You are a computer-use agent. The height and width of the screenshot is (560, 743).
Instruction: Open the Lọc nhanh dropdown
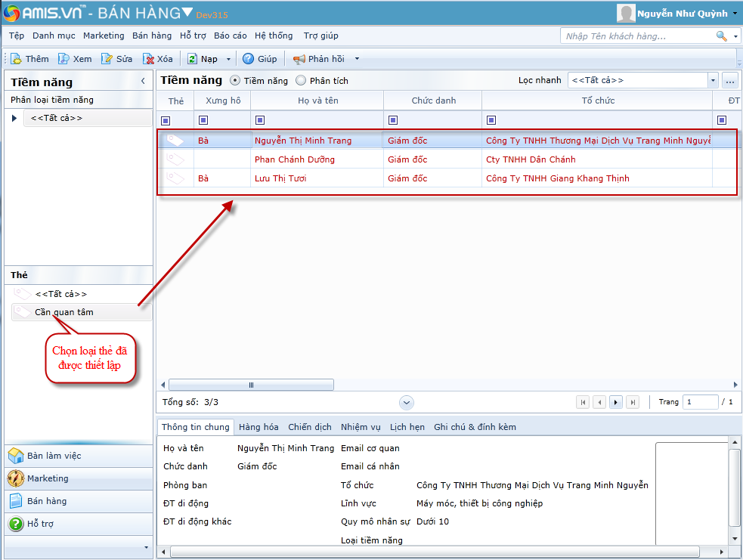pos(713,80)
